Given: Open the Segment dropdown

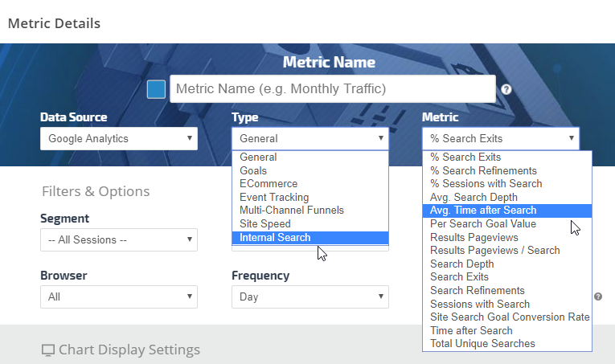Looking at the screenshot, I should [x=118, y=239].
